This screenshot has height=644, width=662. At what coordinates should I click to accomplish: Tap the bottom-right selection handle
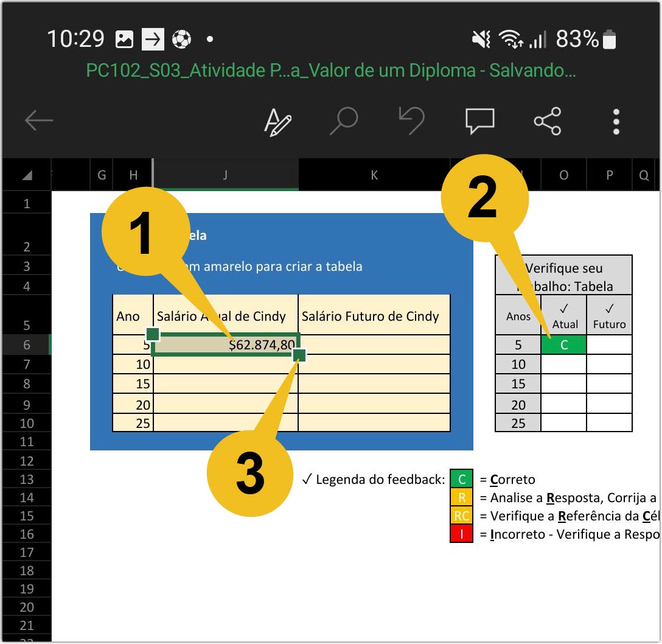pyautogui.click(x=299, y=355)
